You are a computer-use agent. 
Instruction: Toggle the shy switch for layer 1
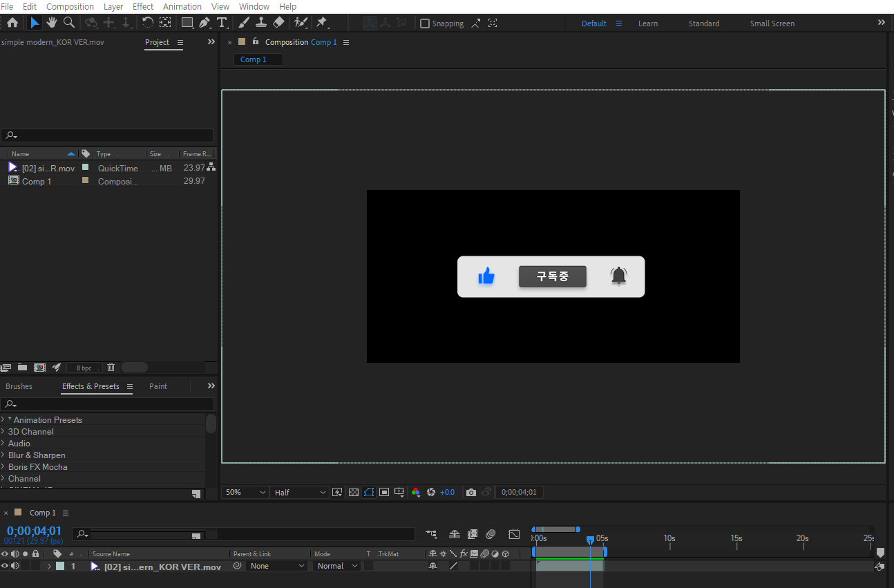433,566
